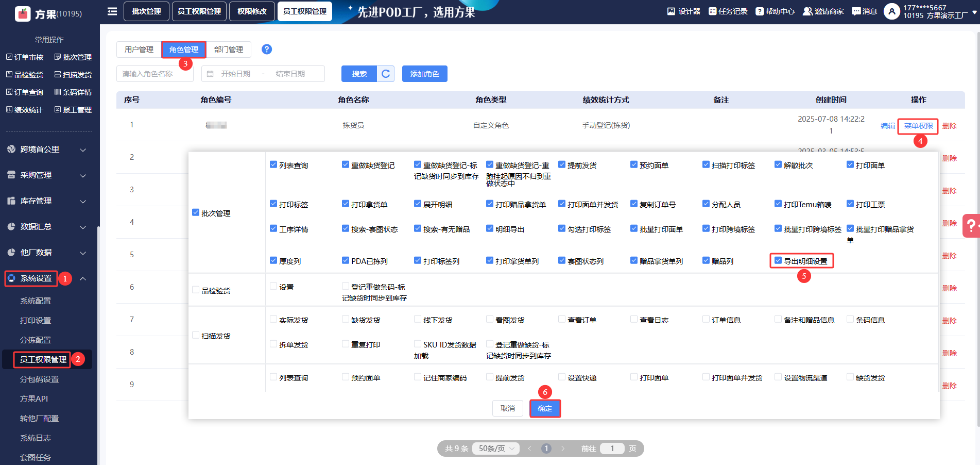Click the 请输入角色名称 input field
Image resolution: width=980 pixels, height=465 pixels.
[x=154, y=74]
